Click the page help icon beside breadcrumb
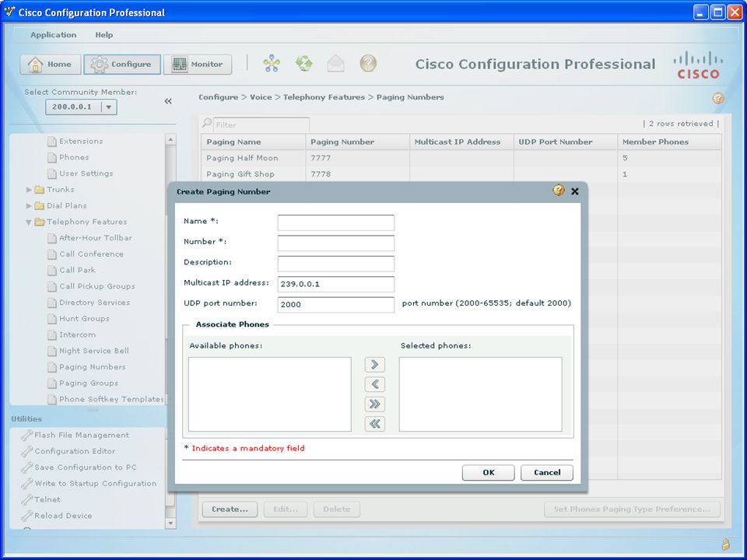 point(718,98)
